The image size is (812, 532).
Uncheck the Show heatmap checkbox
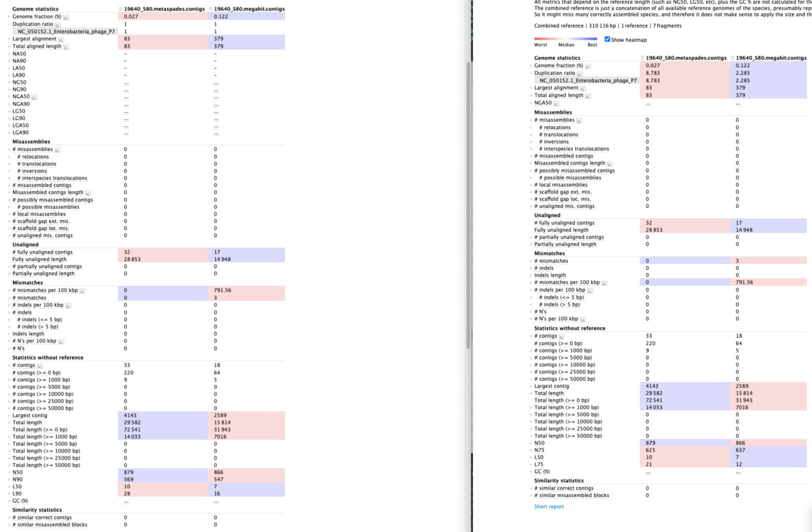[x=607, y=40]
